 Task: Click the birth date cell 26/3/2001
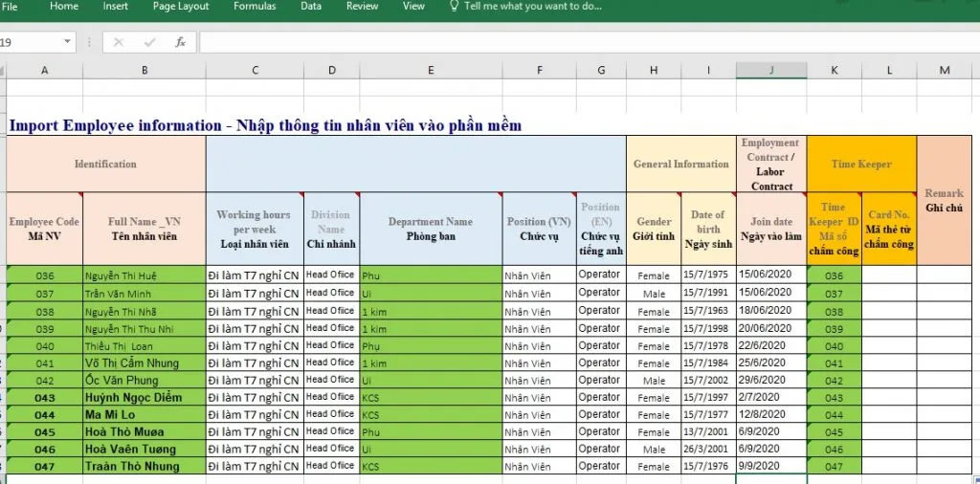(x=709, y=449)
